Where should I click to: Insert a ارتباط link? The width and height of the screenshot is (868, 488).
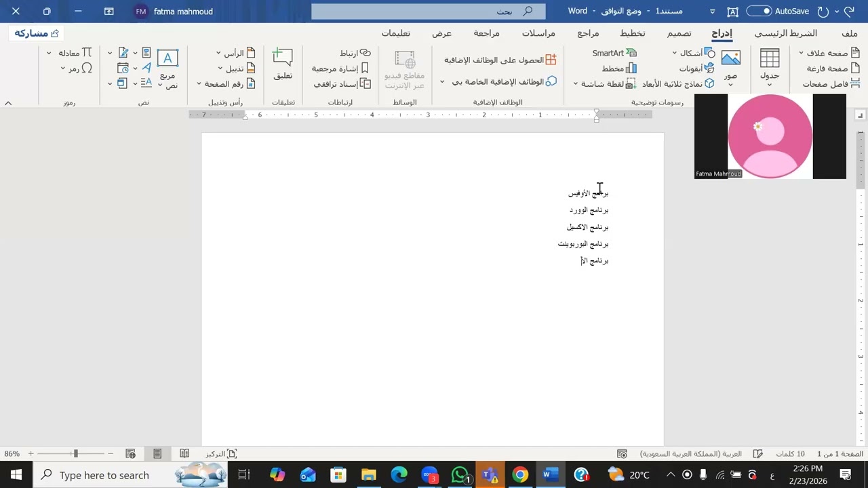(x=355, y=53)
